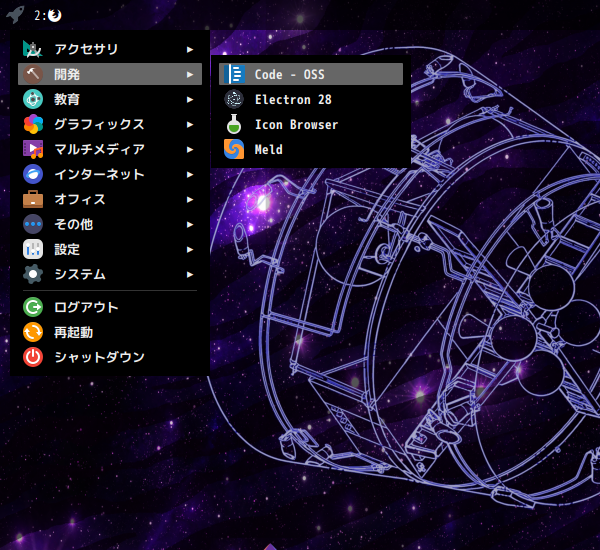Open the インターネット menu category
The height and width of the screenshot is (550, 600).
pos(110,174)
